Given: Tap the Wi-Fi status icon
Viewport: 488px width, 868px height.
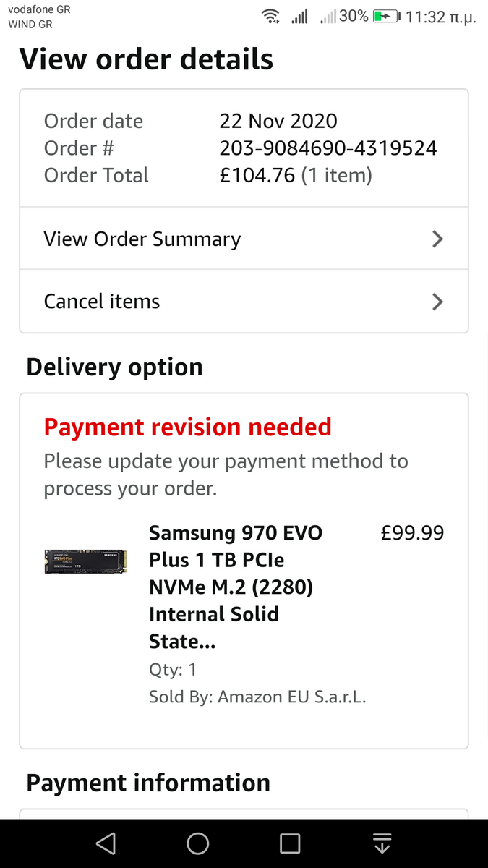Looking at the screenshot, I should (x=271, y=17).
